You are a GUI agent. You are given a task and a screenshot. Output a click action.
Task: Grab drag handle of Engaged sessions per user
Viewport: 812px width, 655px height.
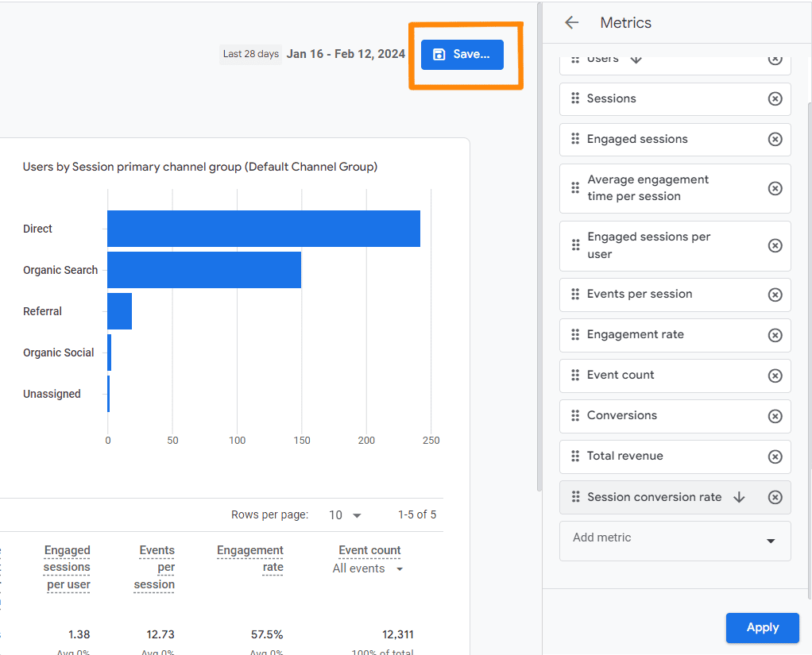574,245
